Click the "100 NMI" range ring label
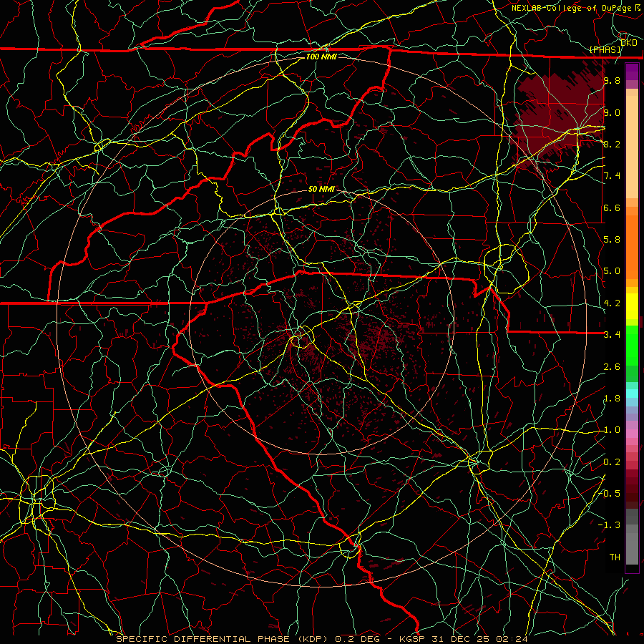The image size is (644, 644). coord(321,57)
